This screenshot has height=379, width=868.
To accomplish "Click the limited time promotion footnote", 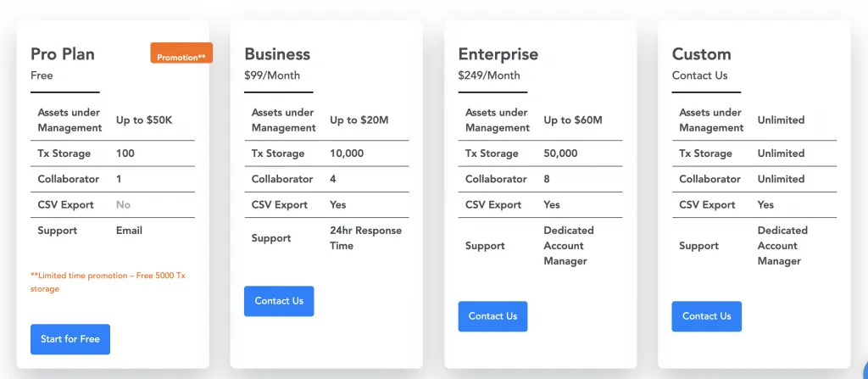I will (x=108, y=282).
